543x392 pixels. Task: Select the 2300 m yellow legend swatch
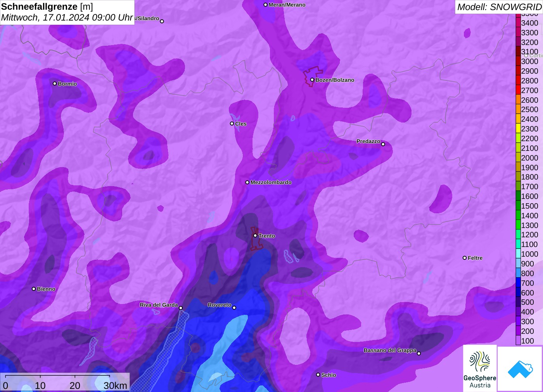(x=518, y=129)
